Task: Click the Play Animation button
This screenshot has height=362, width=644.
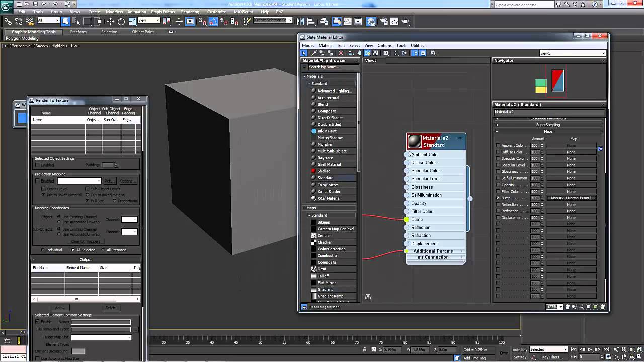Action: [x=590, y=349]
